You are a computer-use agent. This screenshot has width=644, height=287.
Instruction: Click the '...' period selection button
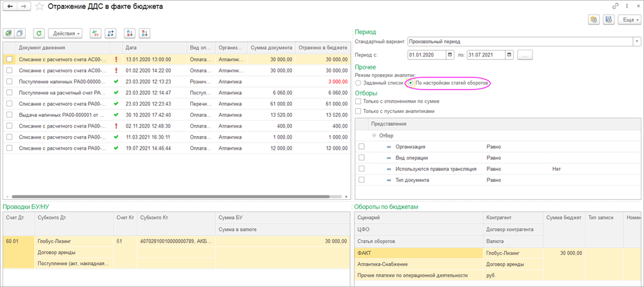tap(525, 55)
